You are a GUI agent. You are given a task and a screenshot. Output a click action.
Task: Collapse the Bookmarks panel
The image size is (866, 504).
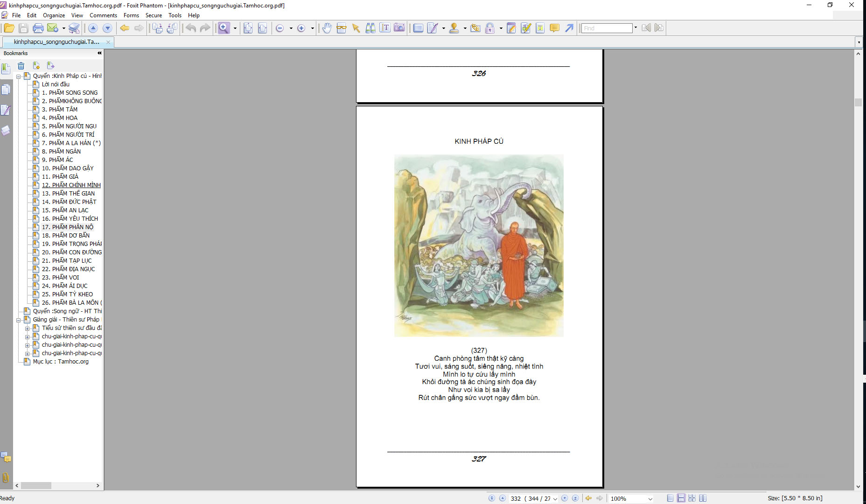99,53
